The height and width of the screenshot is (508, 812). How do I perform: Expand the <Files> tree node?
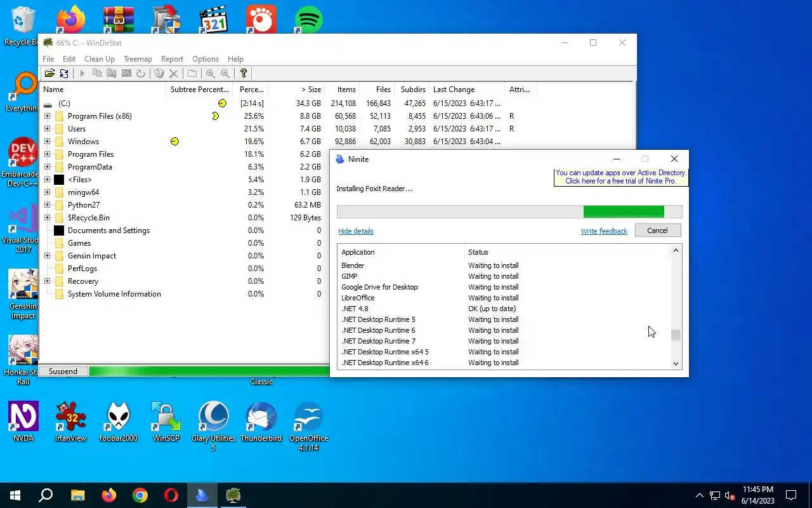(47, 180)
